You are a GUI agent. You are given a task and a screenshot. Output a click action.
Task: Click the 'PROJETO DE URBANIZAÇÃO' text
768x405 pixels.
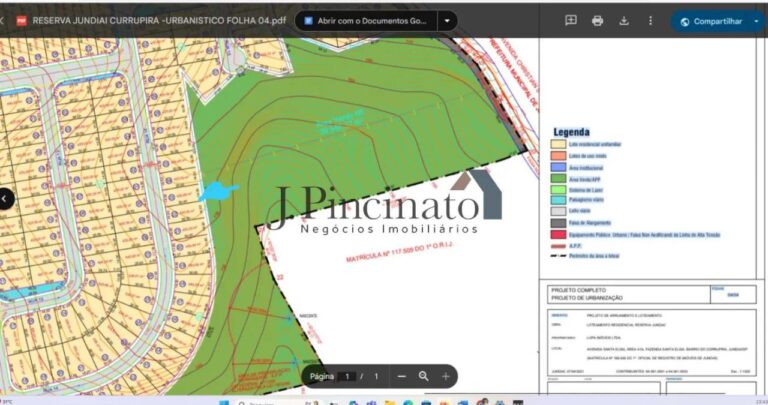tap(587, 298)
